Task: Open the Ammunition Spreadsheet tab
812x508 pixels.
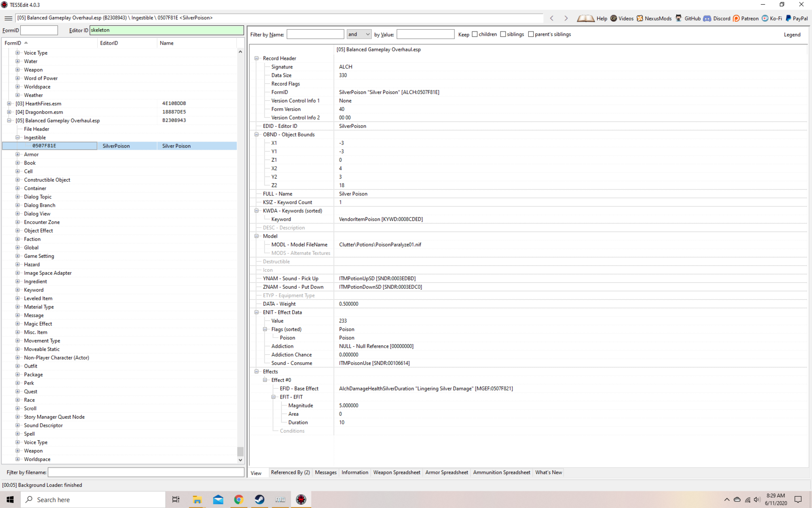Action: [x=501, y=472]
